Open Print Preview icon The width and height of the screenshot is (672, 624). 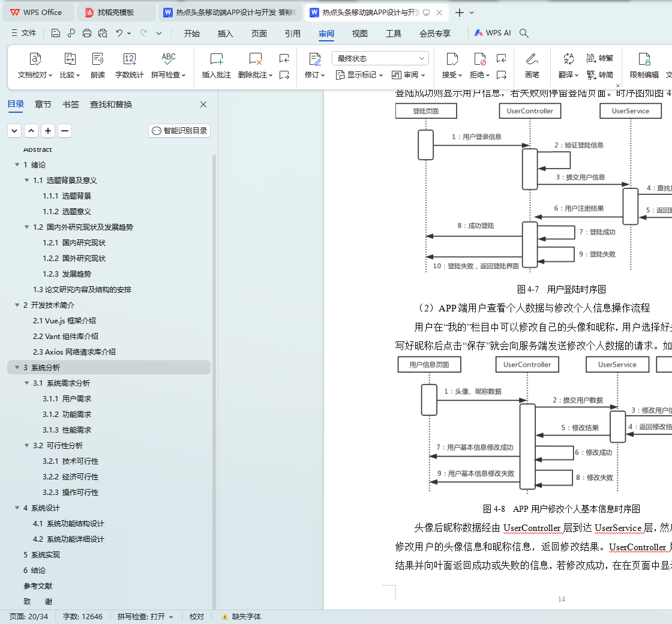(103, 33)
